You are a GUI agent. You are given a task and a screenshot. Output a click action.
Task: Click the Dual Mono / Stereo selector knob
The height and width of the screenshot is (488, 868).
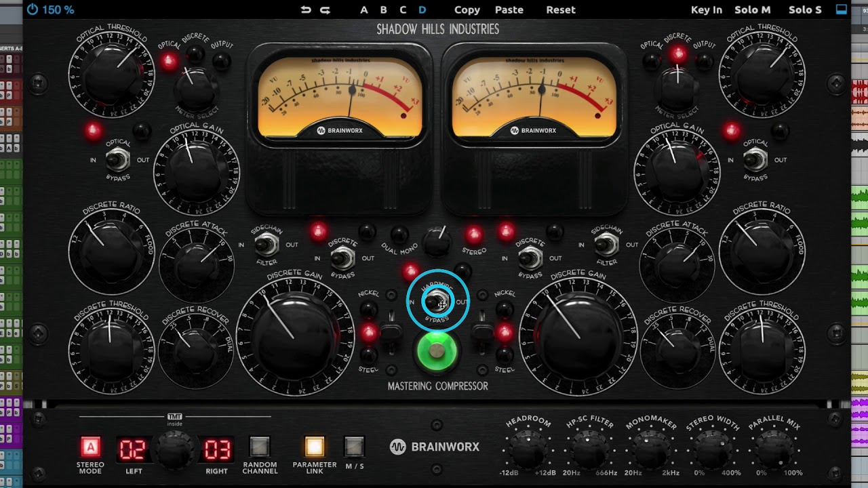click(437, 243)
